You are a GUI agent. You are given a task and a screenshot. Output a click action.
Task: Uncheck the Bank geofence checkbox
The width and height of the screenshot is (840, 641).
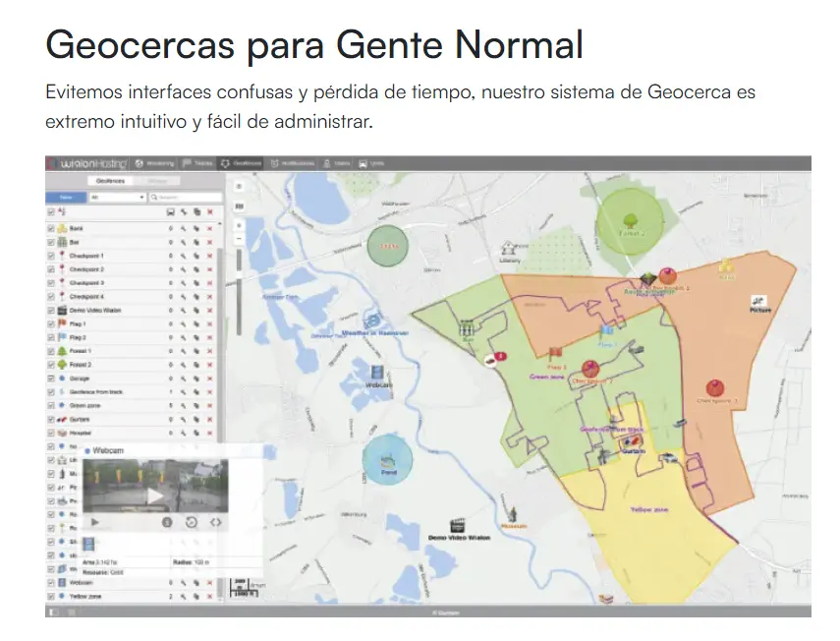tap(51, 228)
